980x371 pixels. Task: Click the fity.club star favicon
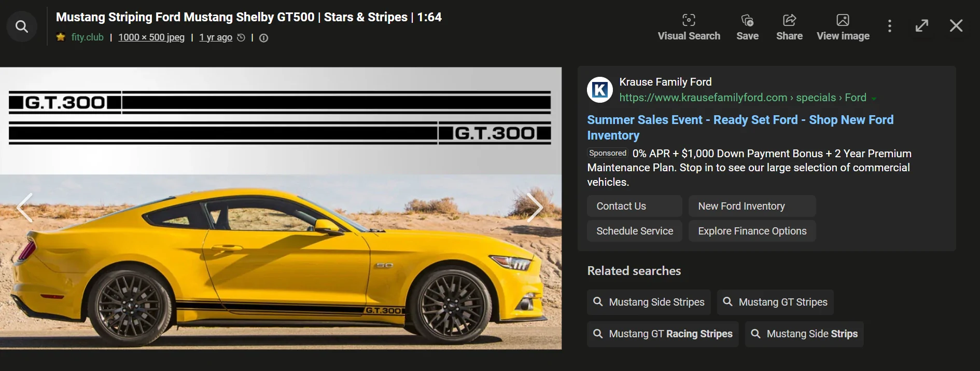[61, 37]
